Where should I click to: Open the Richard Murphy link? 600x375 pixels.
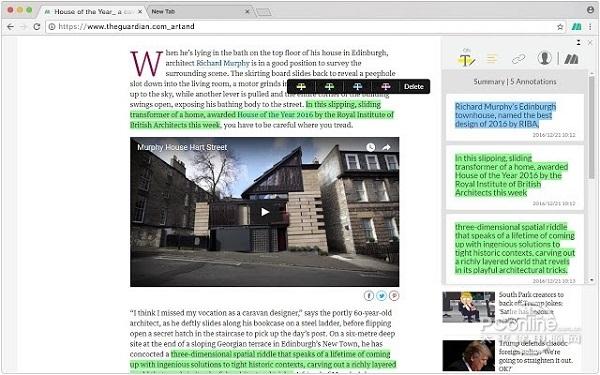click(x=223, y=63)
